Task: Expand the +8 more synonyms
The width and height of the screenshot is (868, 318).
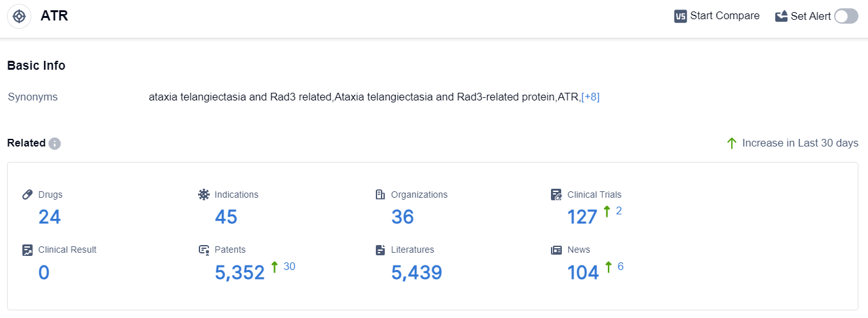Action: (x=590, y=97)
